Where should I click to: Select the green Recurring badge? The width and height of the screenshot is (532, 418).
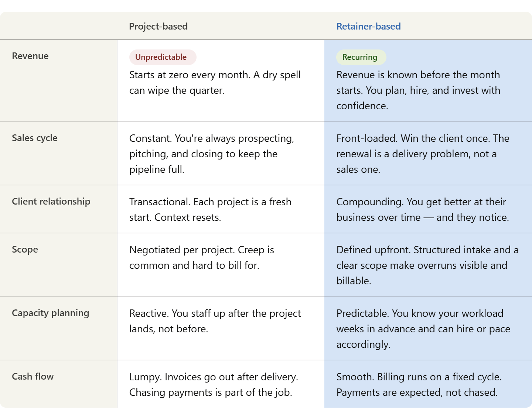coord(361,57)
